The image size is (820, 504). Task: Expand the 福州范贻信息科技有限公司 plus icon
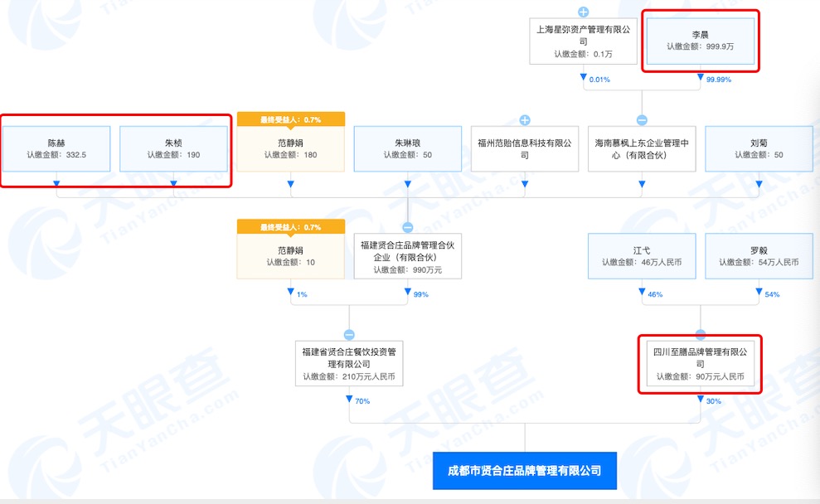(x=525, y=120)
